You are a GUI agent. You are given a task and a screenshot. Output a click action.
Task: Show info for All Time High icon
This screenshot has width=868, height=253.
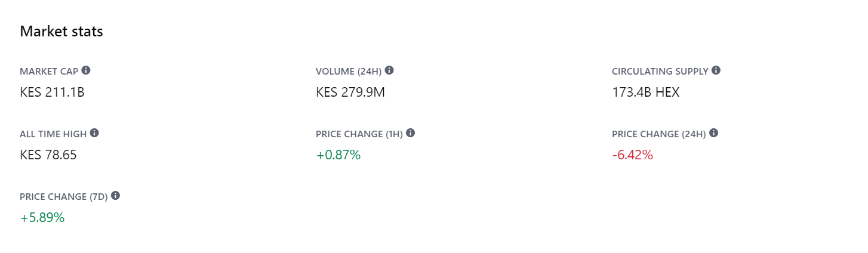(x=94, y=133)
